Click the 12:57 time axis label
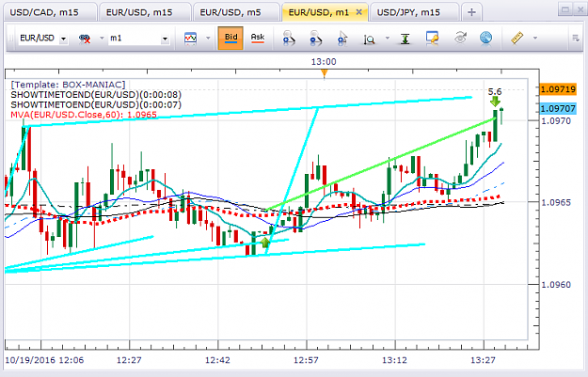Viewport: 588px width, 377px height. (306, 360)
